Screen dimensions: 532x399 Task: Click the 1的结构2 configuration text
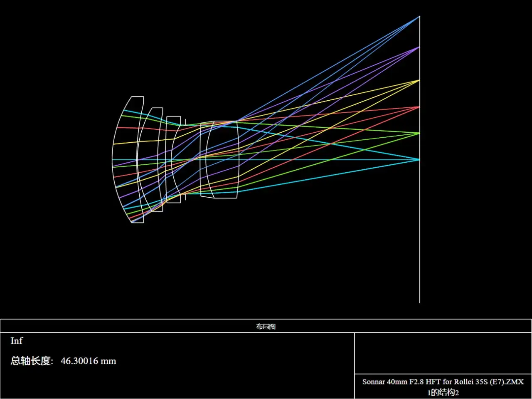coord(443,392)
